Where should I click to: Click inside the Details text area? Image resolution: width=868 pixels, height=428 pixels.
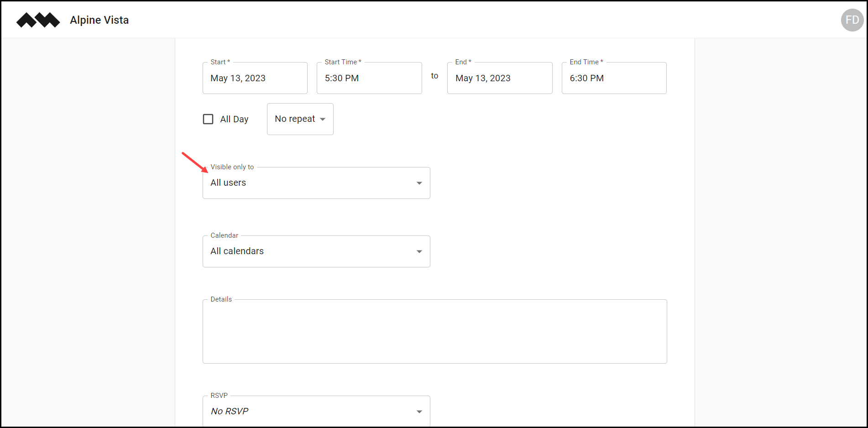435,332
